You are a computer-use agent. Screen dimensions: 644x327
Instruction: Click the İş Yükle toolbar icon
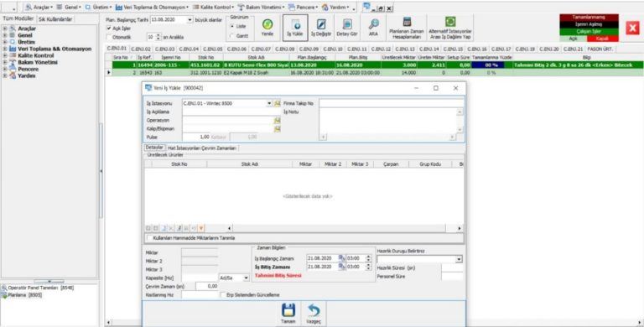click(x=295, y=25)
